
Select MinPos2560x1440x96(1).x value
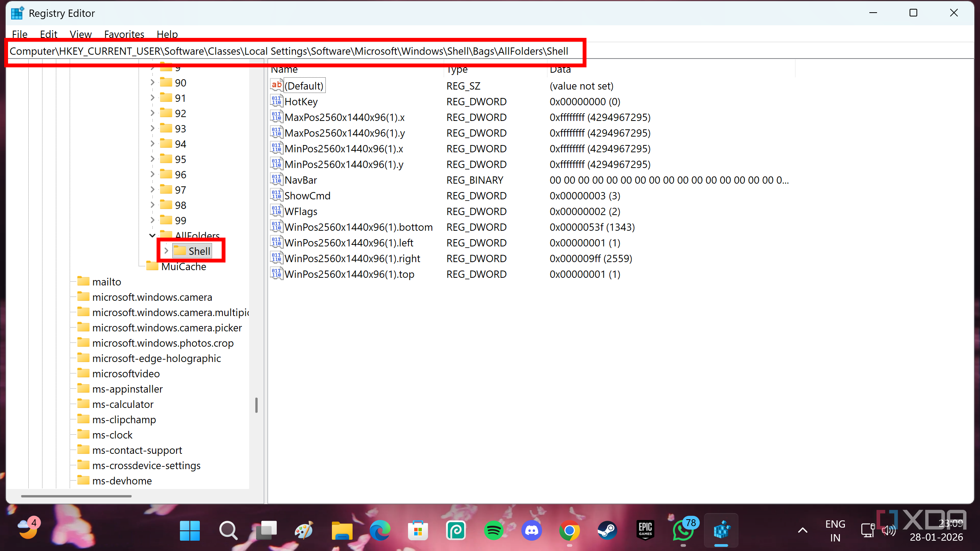[x=344, y=148]
